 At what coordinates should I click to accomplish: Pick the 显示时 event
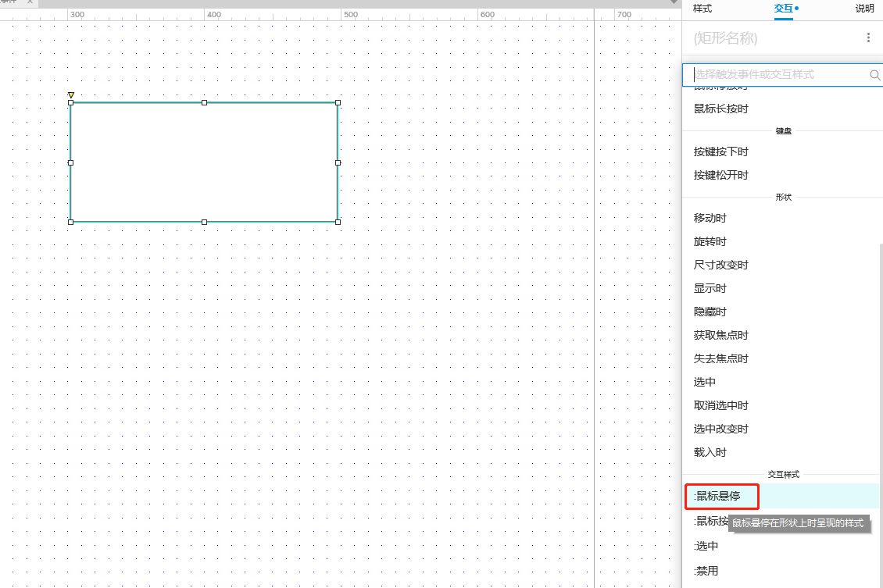point(710,288)
